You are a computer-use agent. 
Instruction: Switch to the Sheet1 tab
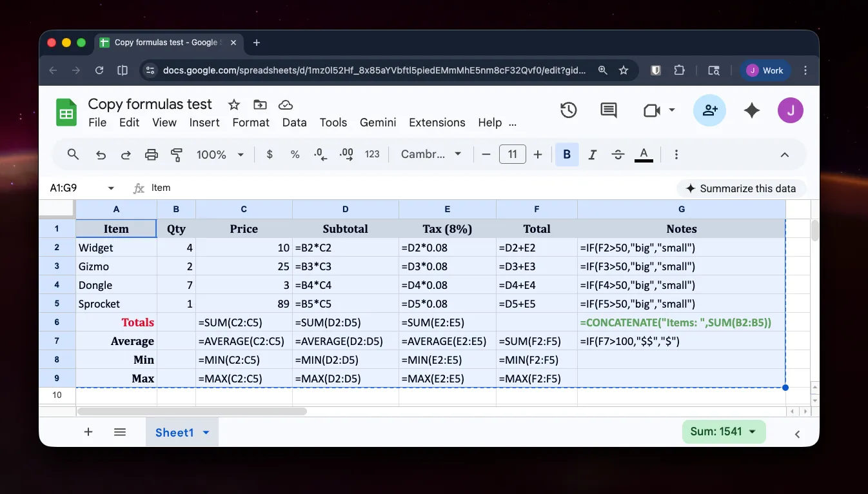click(175, 432)
